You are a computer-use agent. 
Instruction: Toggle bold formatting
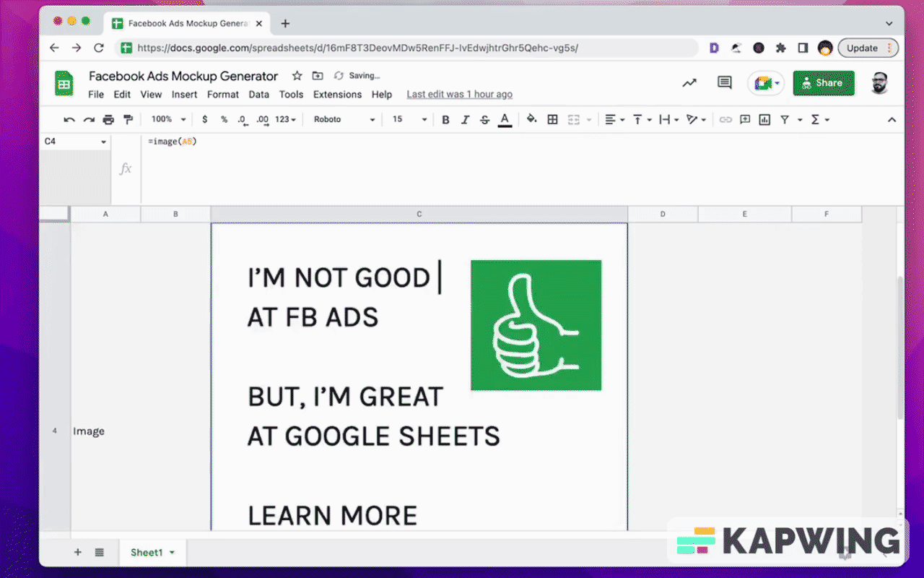click(445, 119)
